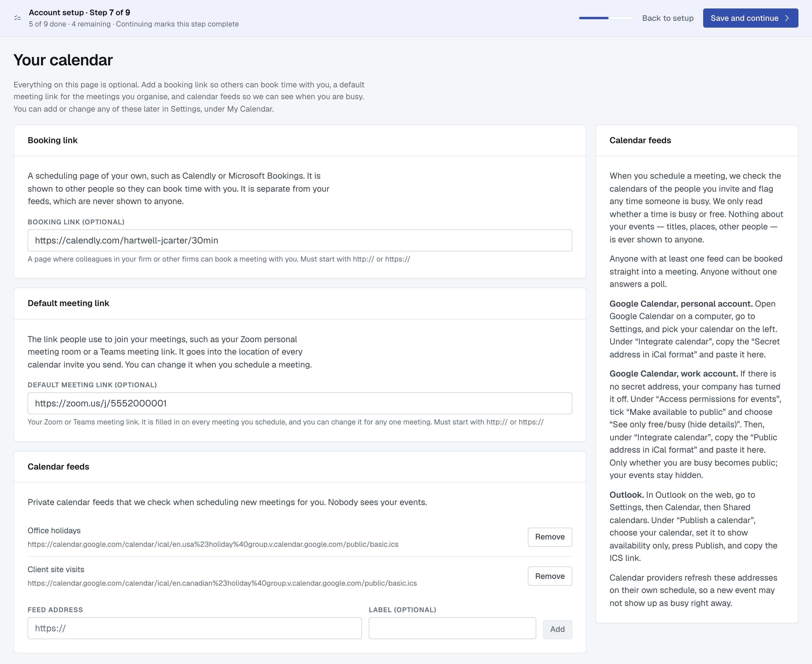Remove the Office holidays feed
The image size is (812, 664).
point(550,537)
